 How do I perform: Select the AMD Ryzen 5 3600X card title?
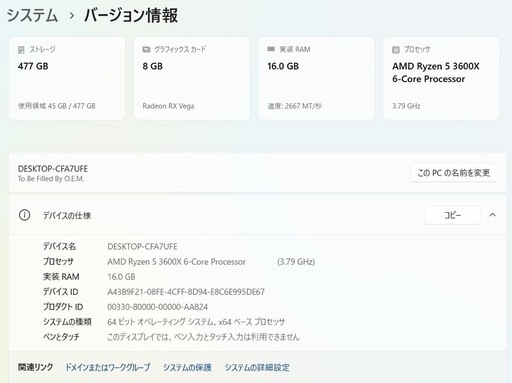pos(436,72)
